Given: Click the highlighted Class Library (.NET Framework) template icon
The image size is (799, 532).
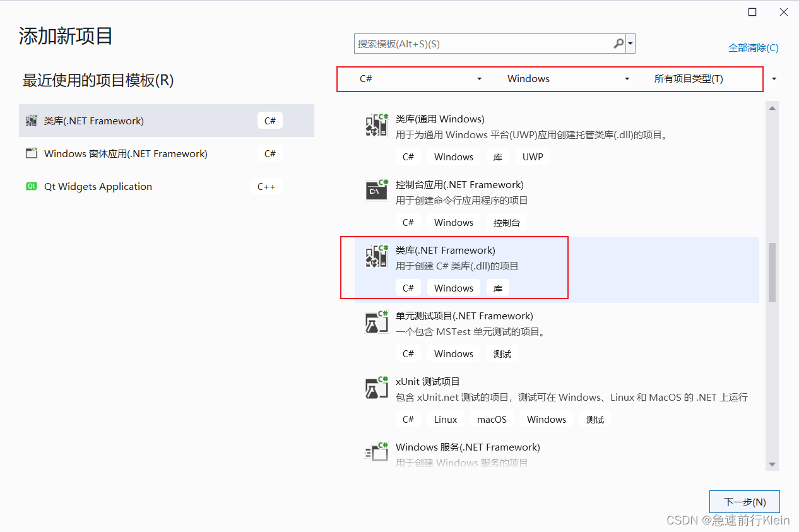Looking at the screenshot, I should tap(377, 256).
